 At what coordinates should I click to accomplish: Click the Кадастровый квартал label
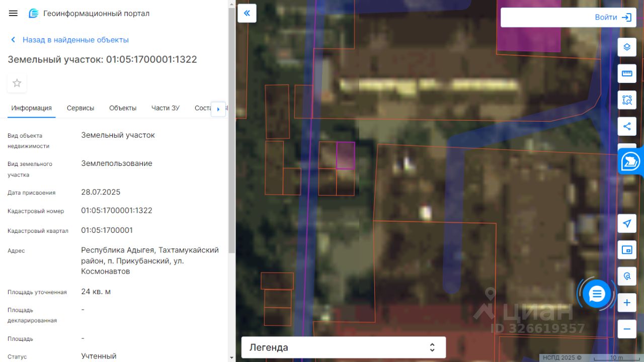click(x=38, y=231)
